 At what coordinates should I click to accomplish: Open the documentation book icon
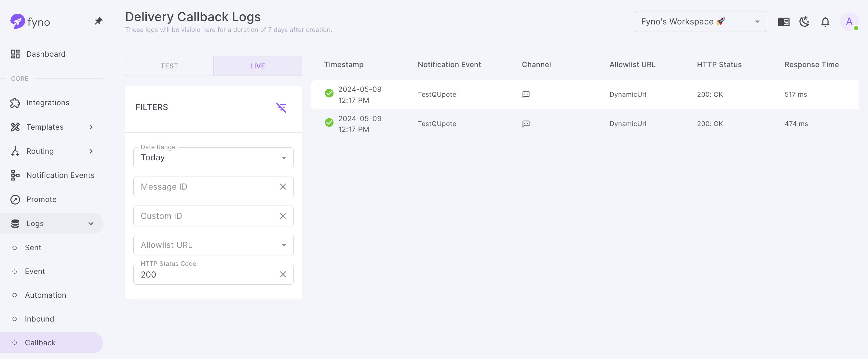tap(783, 22)
